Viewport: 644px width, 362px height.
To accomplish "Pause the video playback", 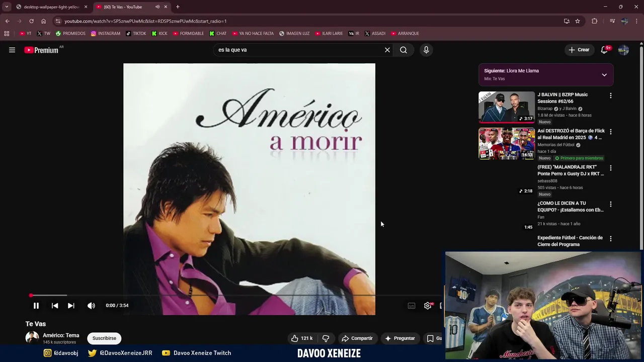I will (36, 305).
